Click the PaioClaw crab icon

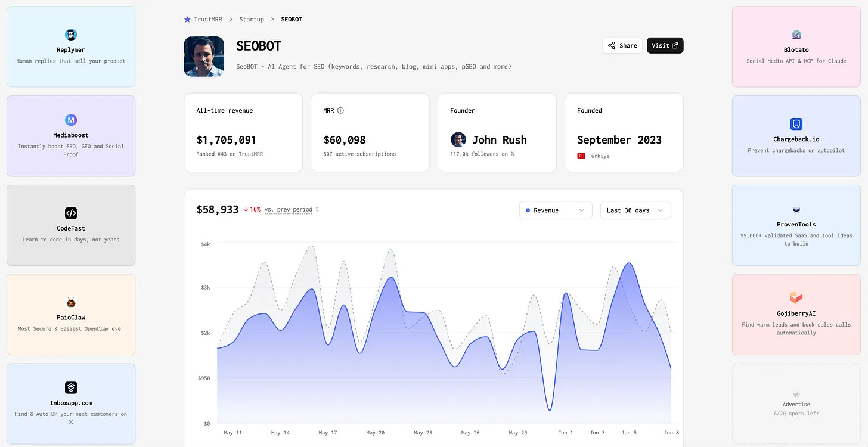(x=71, y=302)
